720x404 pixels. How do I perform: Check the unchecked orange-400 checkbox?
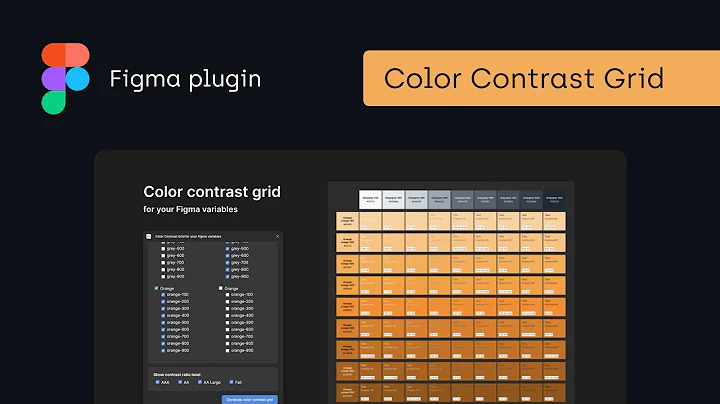(x=227, y=315)
